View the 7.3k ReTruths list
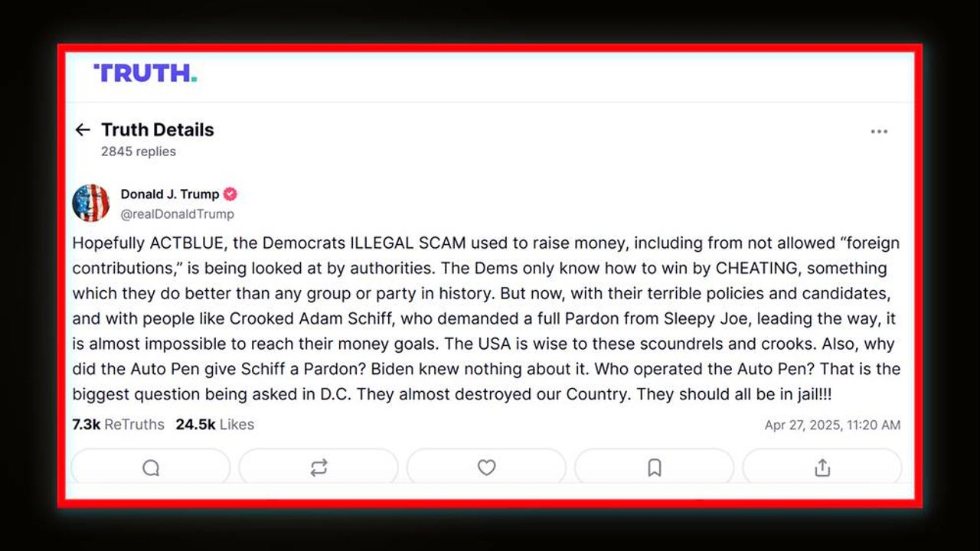The height and width of the screenshot is (551, 980). click(118, 425)
